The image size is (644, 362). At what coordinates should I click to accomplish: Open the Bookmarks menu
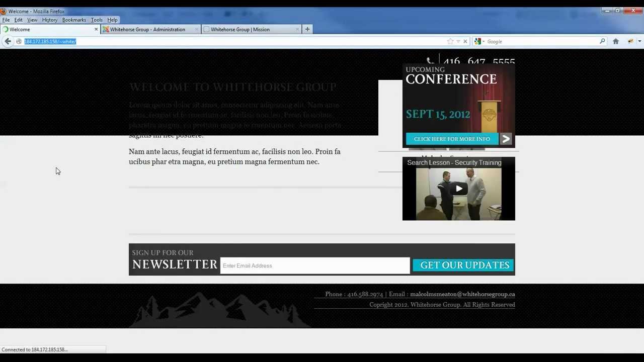74,20
